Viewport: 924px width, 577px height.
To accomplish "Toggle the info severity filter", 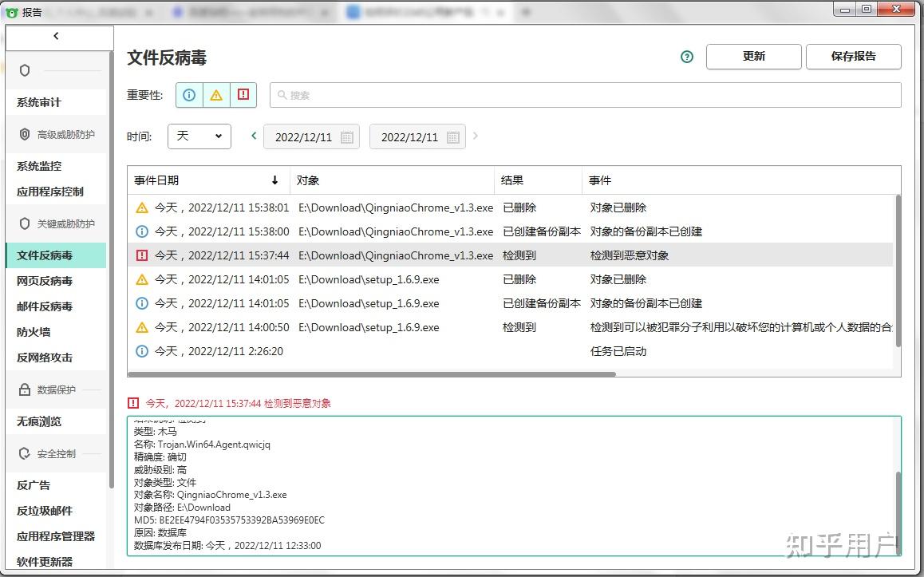I will pos(189,94).
